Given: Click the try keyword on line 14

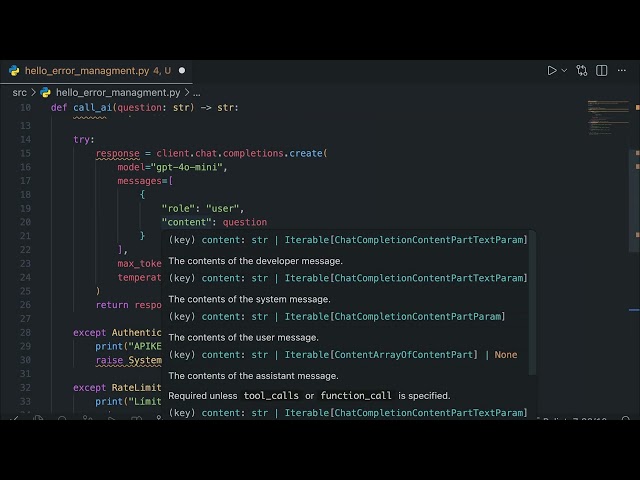Looking at the screenshot, I should pos(82,140).
